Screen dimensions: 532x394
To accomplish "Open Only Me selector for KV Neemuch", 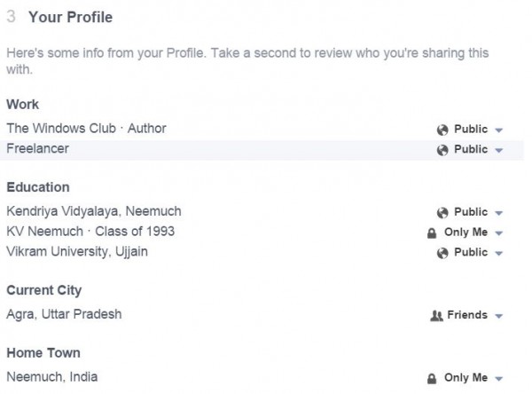I will pos(465,232).
